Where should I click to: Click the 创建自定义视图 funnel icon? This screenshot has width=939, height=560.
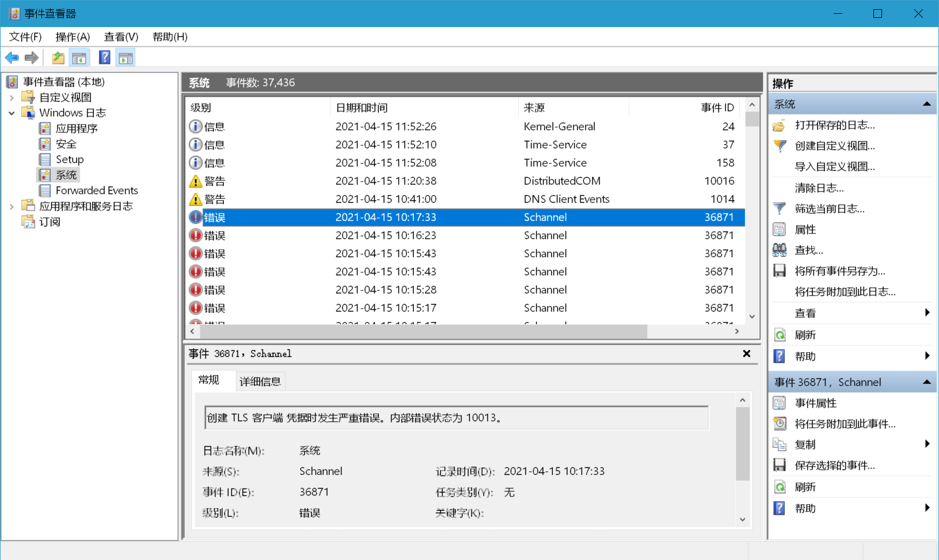pos(779,146)
